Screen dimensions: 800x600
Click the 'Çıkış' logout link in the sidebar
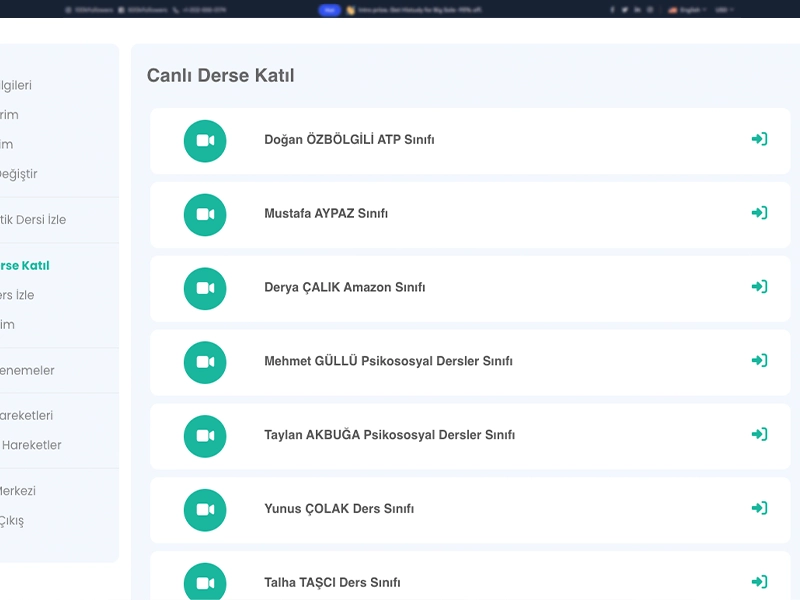[12, 521]
